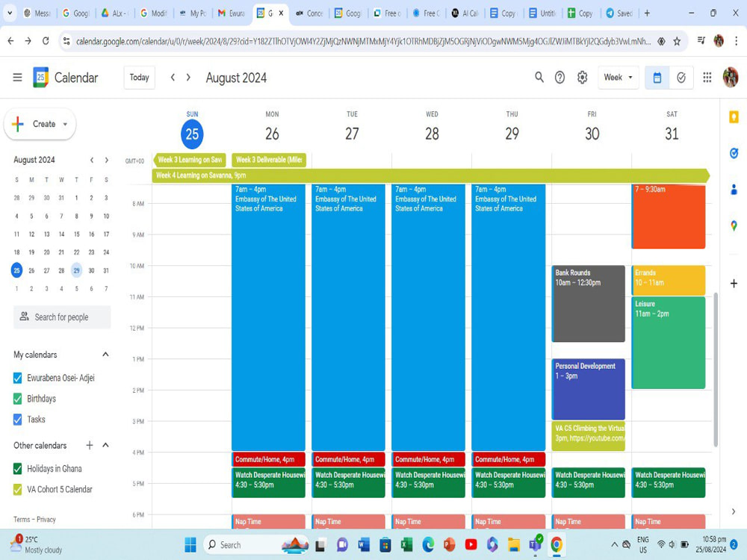Switch to the Saved Telegram tab
The width and height of the screenshot is (747, 560).
[619, 13]
